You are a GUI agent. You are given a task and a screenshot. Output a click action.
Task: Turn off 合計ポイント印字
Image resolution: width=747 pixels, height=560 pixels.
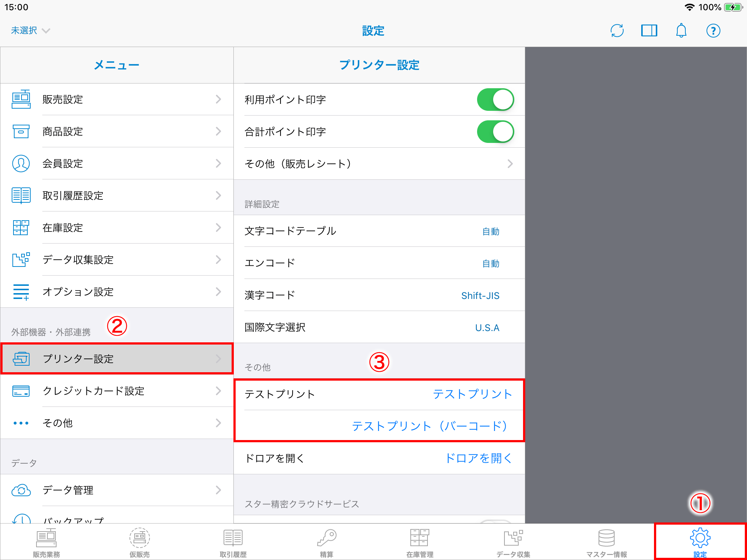[495, 132]
